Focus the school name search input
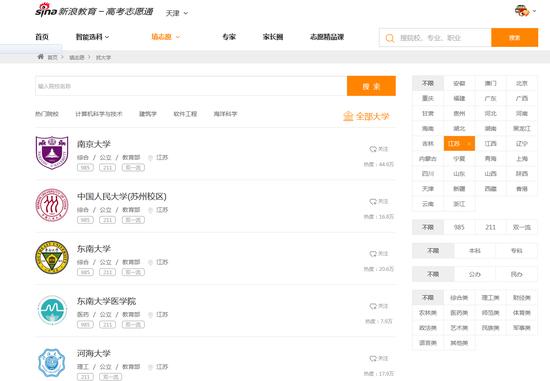Viewport: 550px width, 381px height. click(191, 86)
